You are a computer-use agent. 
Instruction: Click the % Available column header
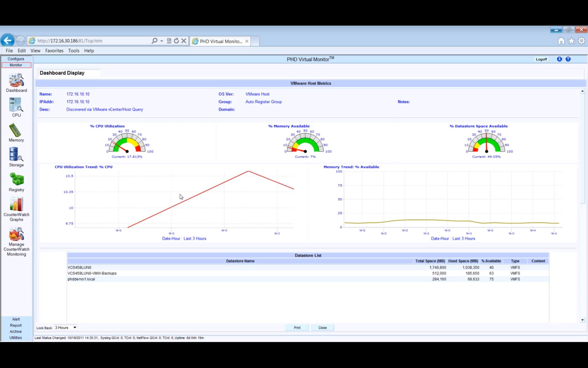(491, 261)
